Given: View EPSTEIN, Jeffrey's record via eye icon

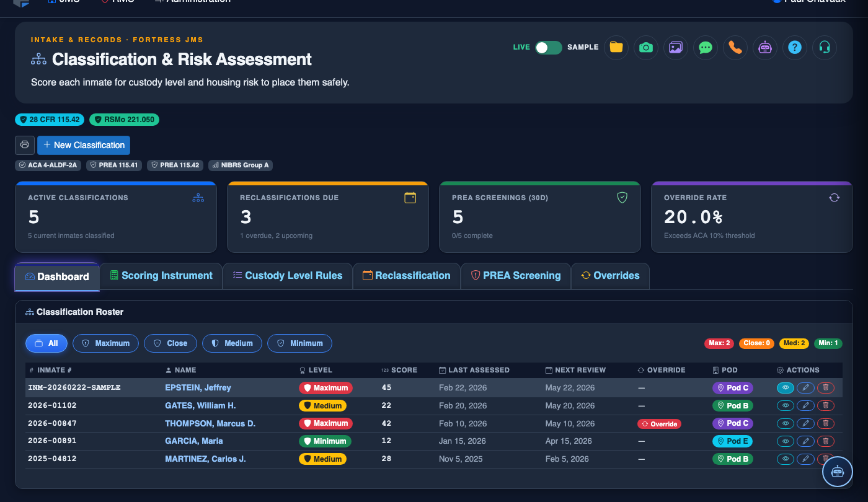Looking at the screenshot, I should pyautogui.click(x=786, y=388).
